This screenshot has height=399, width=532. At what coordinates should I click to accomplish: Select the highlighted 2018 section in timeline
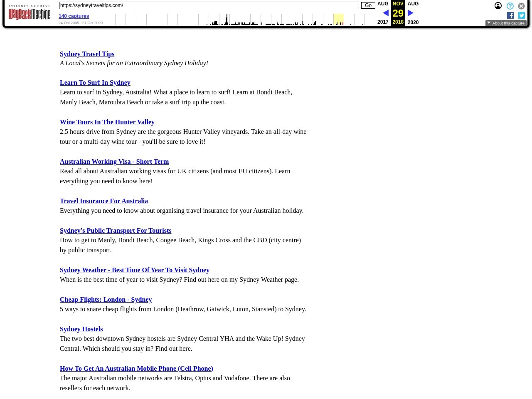pos(339,19)
